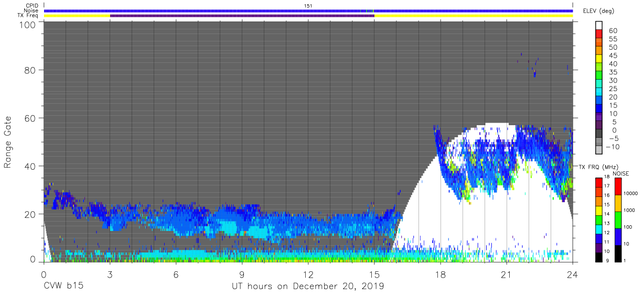This screenshot has width=644, height=297.
Task: Click the '9' tick on TX FRQ scale
Action: pos(608,261)
